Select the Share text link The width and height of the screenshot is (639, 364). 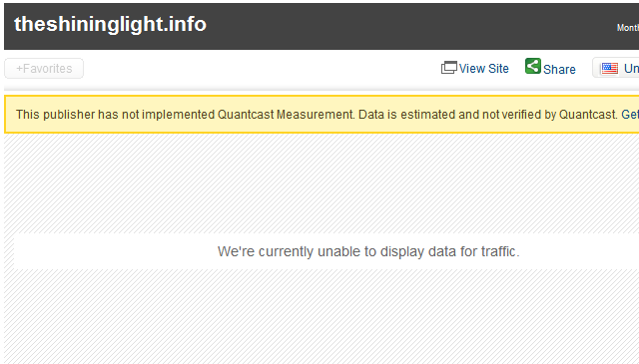point(559,69)
